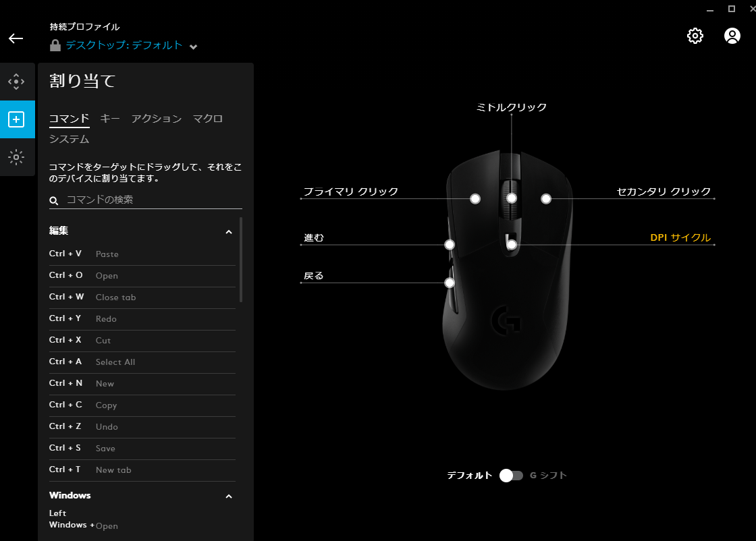Select the Ctrl + T New tab command
Screen dimensions: 756x541
142,470
